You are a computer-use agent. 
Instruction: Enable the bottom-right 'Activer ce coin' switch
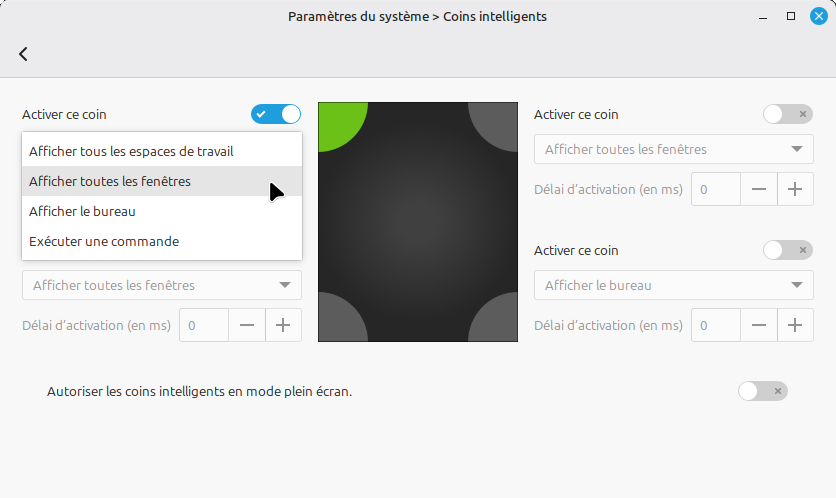(x=787, y=250)
